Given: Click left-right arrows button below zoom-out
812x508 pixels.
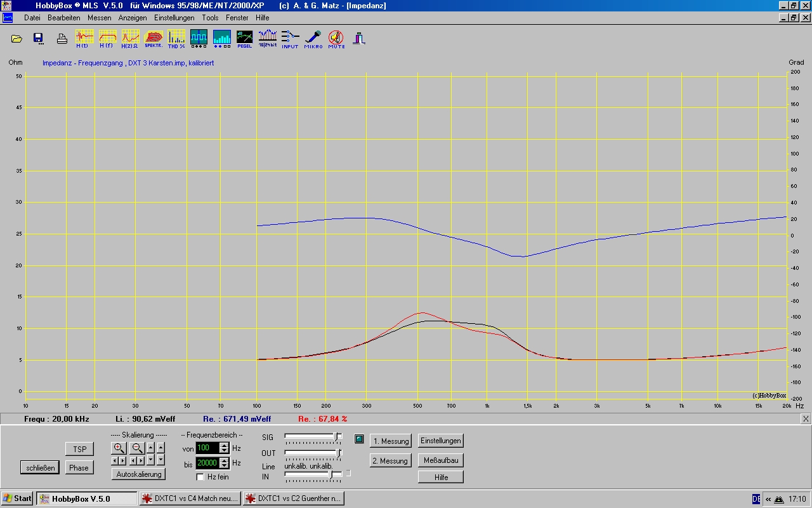Looking at the screenshot, I should click(137, 460).
